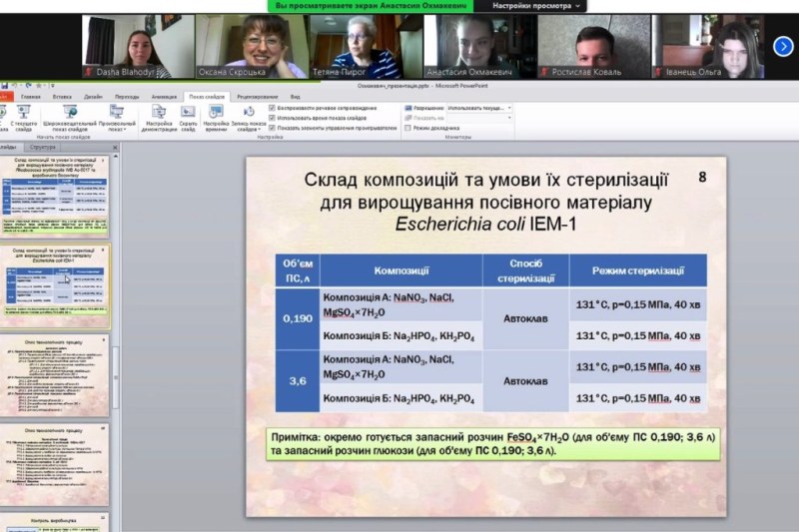The width and height of the screenshot is (799, 532).
Task: Open the Review ribbon tab
Action: [258, 96]
